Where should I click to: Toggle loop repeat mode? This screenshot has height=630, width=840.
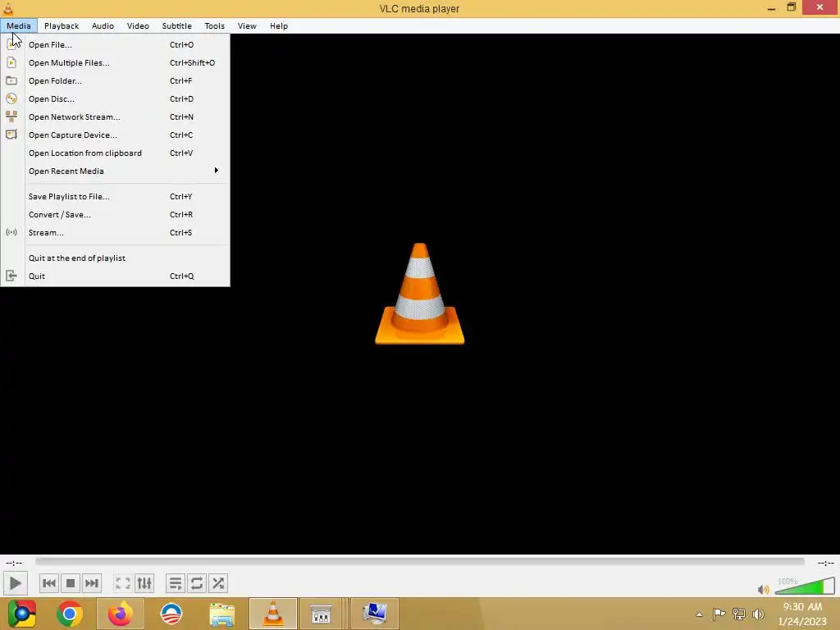(x=197, y=583)
